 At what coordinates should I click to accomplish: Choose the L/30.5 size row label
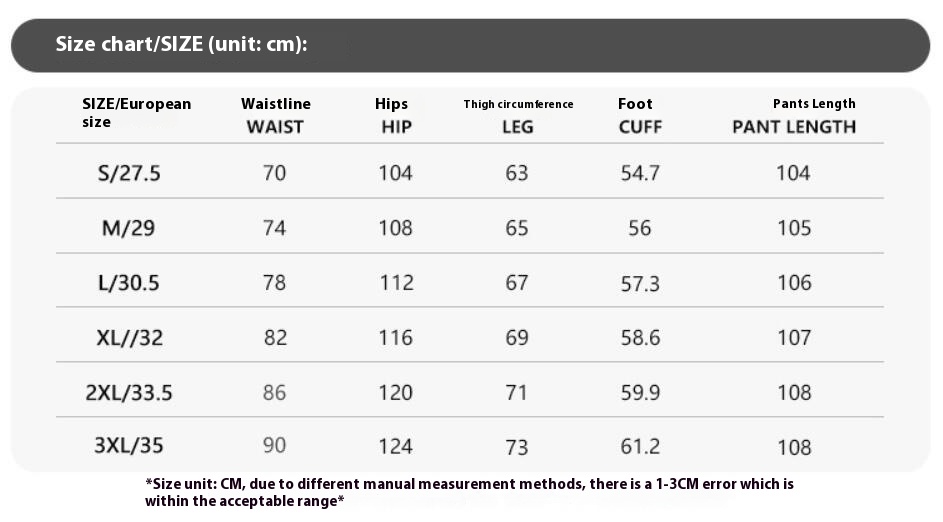129,283
